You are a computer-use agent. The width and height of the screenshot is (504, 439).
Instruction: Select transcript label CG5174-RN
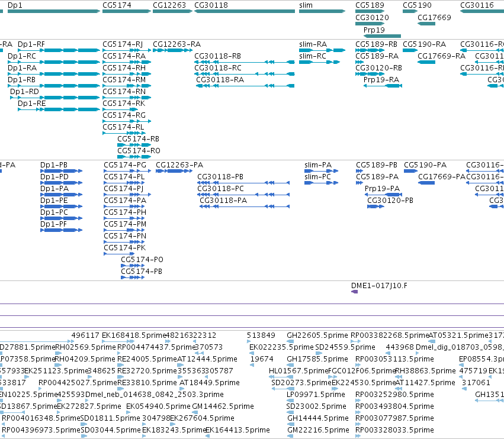[124, 92]
